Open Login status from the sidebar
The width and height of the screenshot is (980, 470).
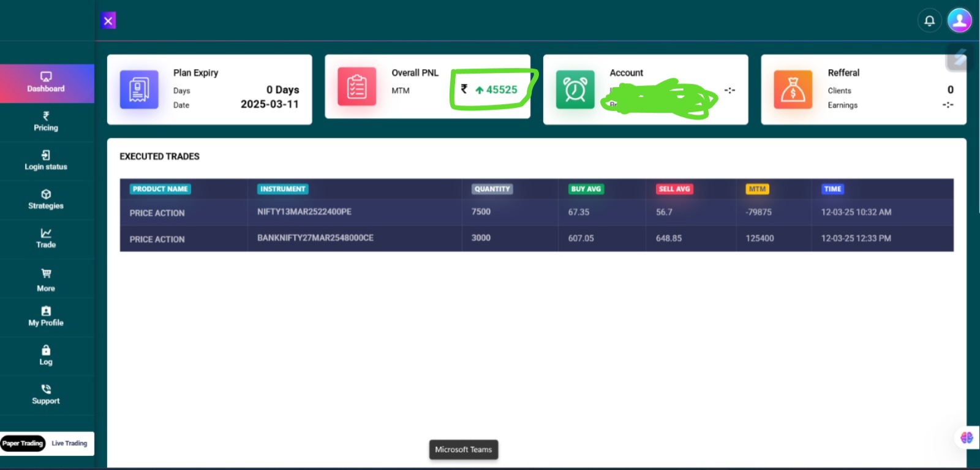click(46, 161)
